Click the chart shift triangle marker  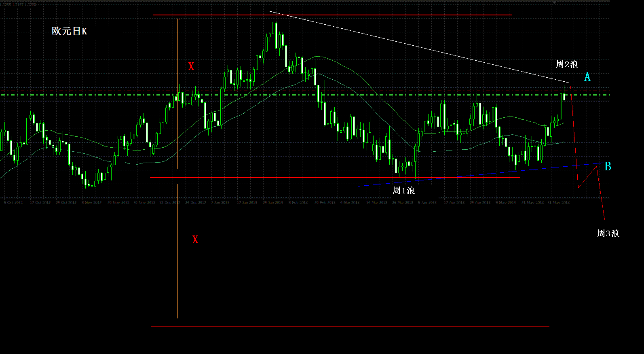coord(555,2)
